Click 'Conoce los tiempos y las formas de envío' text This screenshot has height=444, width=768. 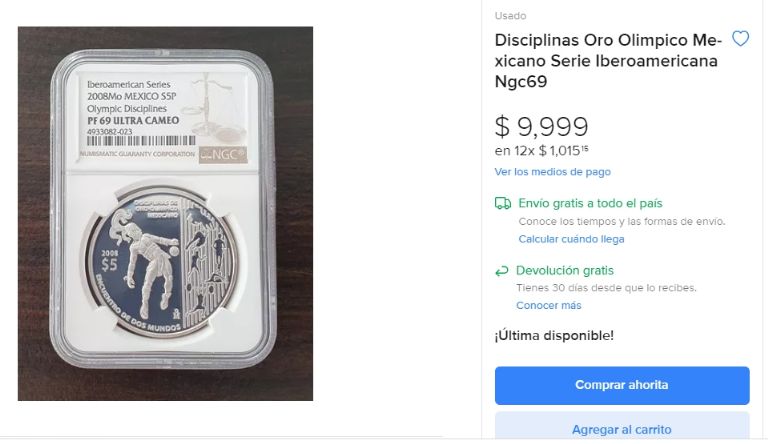point(622,222)
